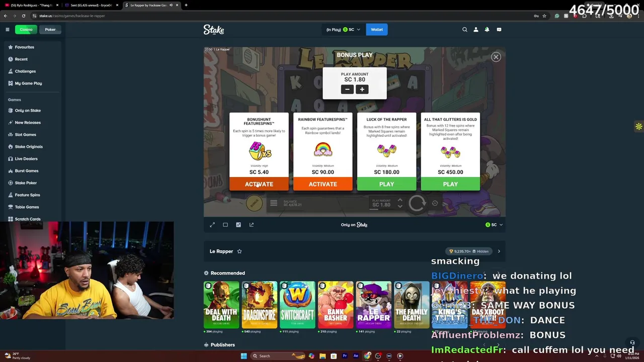This screenshot has width=644, height=362.
Task: Open Switchcraft game thumbnail
Action: (x=297, y=305)
